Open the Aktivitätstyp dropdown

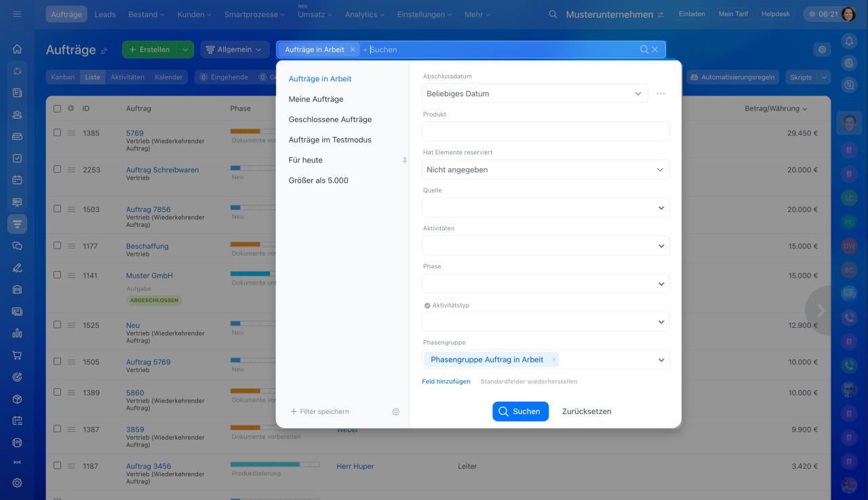click(x=546, y=322)
